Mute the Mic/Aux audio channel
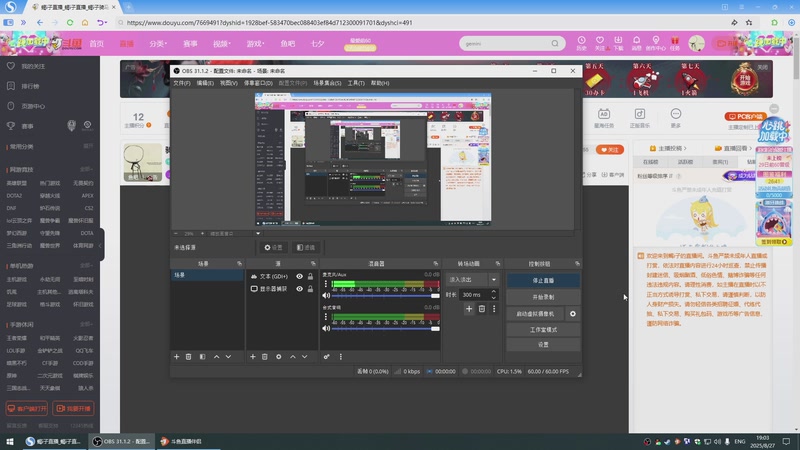 point(326,295)
